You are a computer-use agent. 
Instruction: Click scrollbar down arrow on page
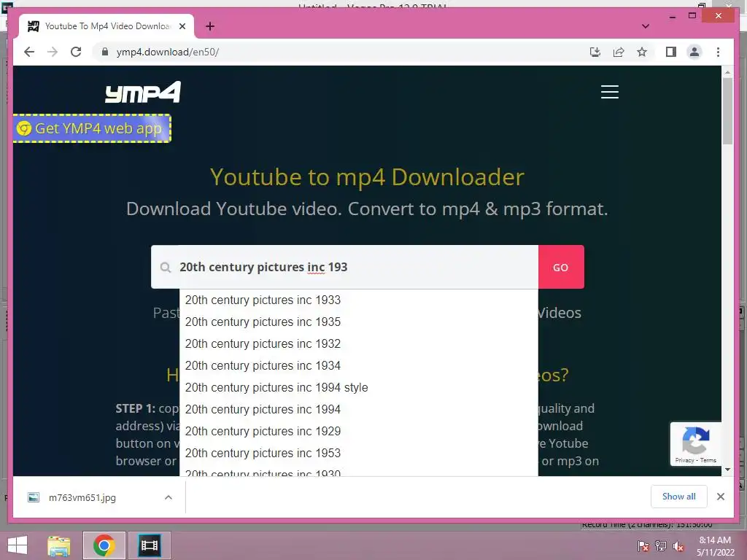(x=727, y=470)
